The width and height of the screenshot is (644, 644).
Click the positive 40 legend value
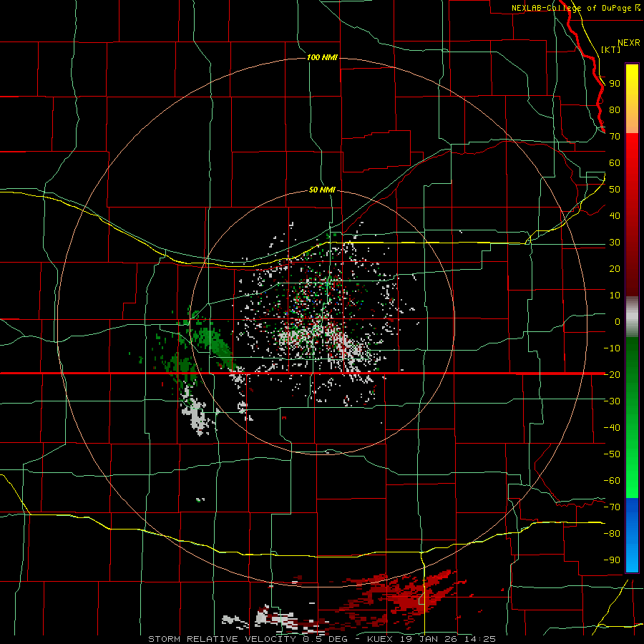point(615,215)
